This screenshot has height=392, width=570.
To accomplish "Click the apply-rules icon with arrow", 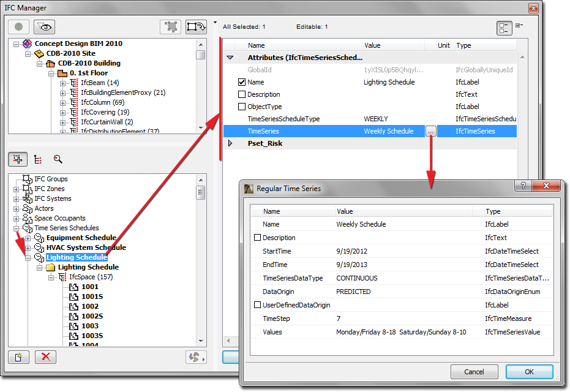I will (196, 357).
